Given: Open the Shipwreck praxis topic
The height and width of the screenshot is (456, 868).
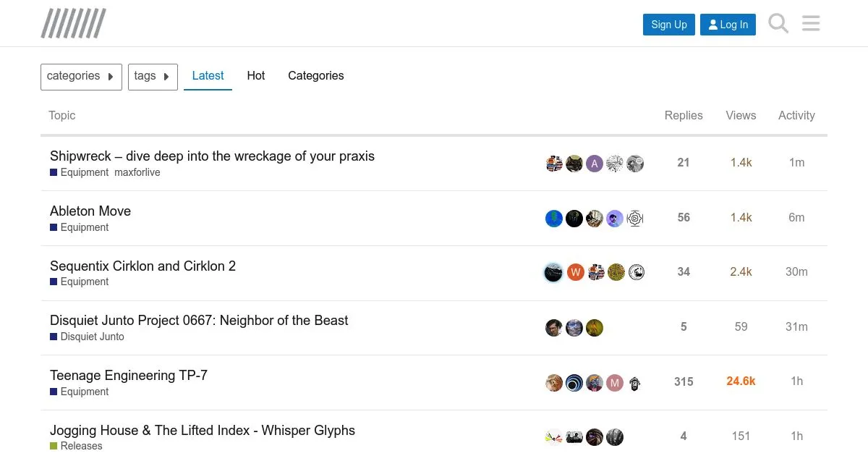Looking at the screenshot, I should pos(212,156).
